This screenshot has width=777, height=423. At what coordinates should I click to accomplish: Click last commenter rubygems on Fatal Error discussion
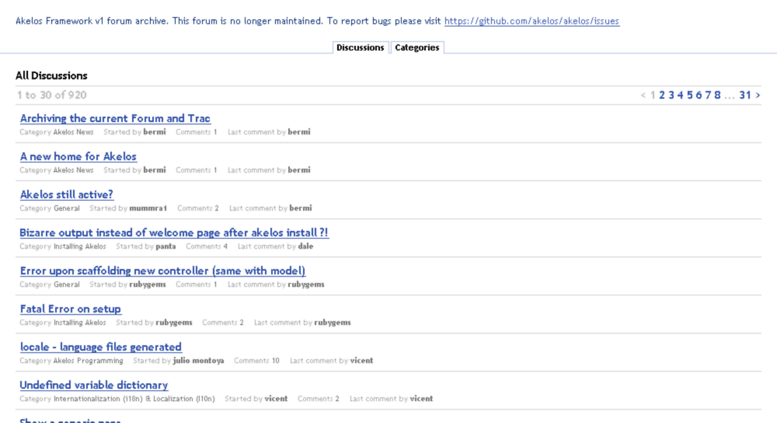pos(333,323)
